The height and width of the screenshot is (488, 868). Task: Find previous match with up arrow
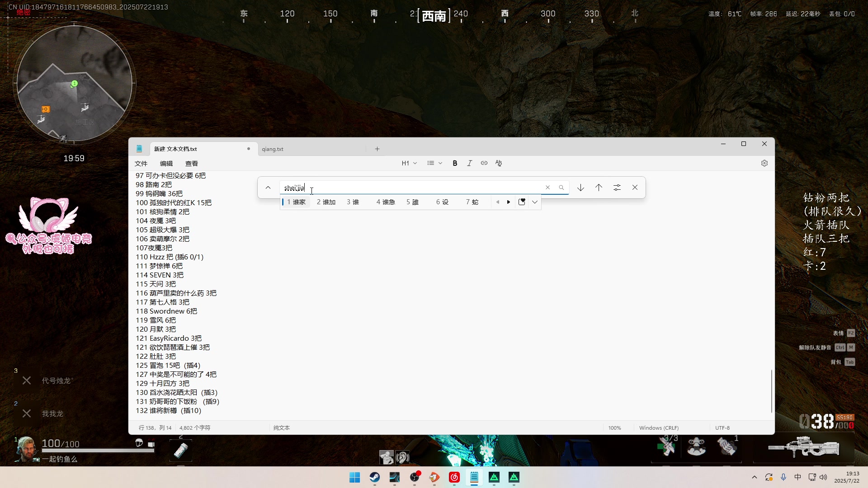point(599,188)
